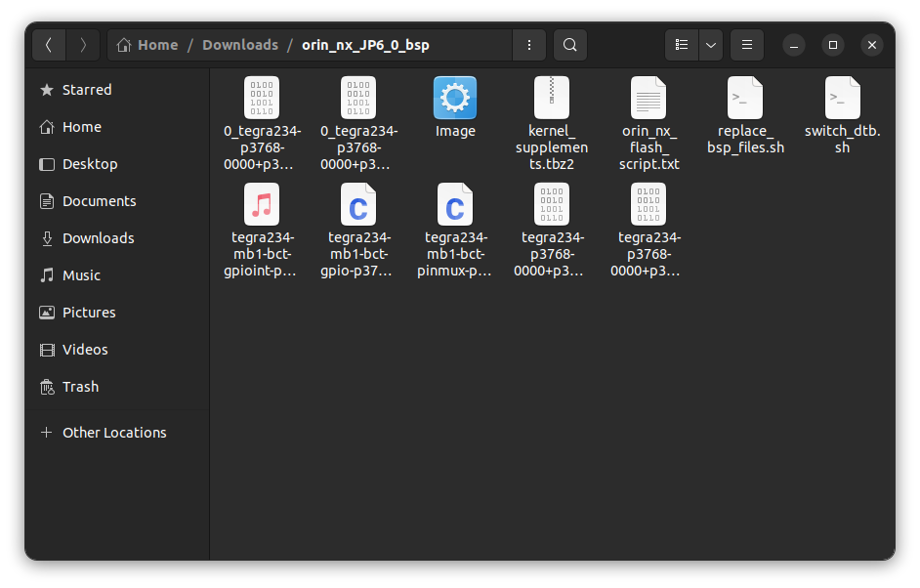Viewport: 920px width, 588px height.
Task: Open Home in the sidebar
Action: click(117, 127)
